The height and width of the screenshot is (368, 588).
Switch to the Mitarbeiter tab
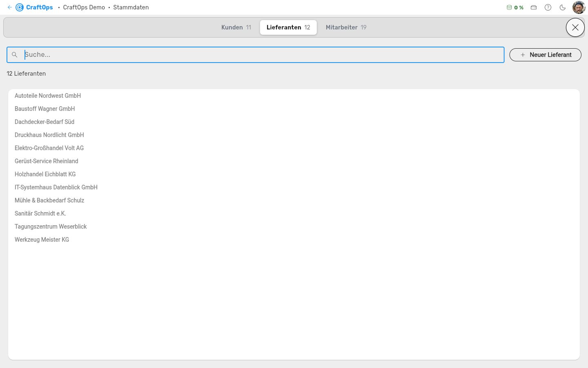point(346,27)
